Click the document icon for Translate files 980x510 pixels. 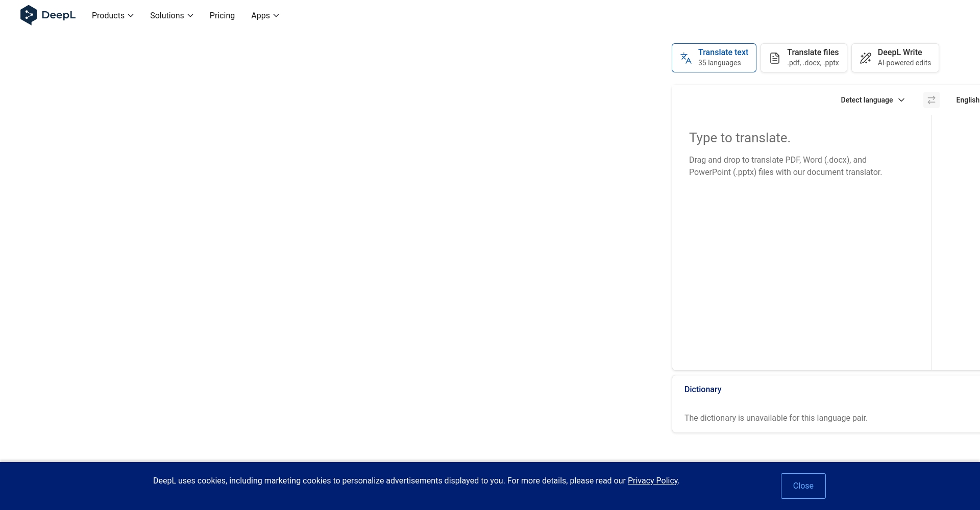point(774,58)
